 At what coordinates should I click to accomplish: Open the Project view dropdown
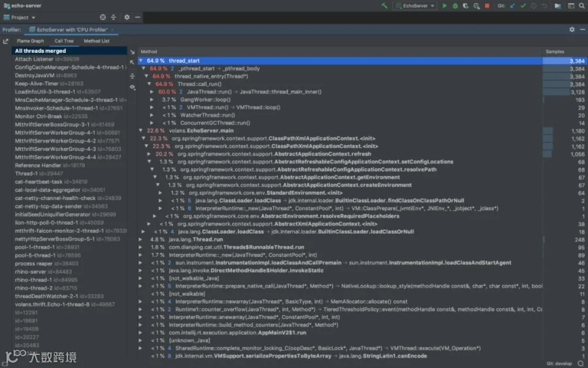point(20,17)
